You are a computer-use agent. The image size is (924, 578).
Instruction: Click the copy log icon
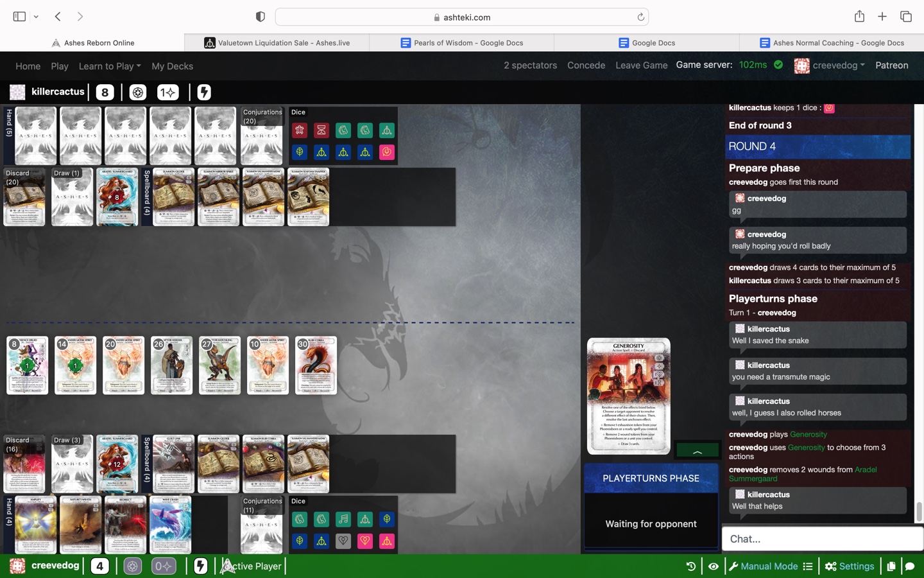891,566
